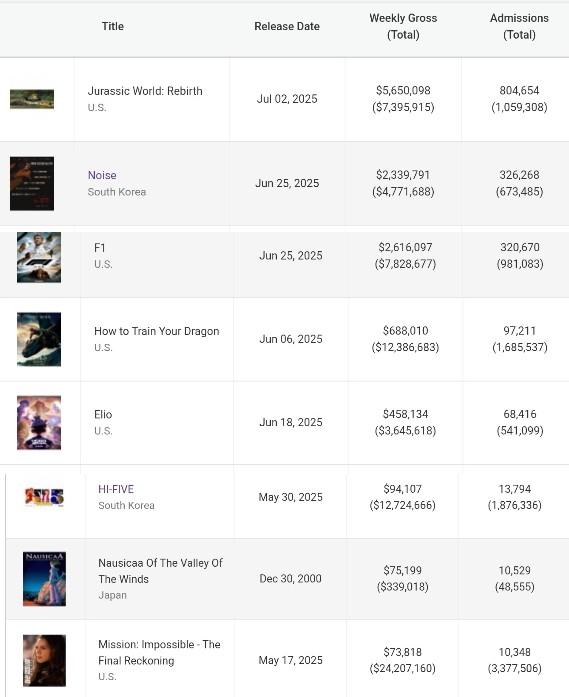Click the Nausicaa poster thumbnail
Viewport: 569px width, 697px height.
click(x=44, y=579)
